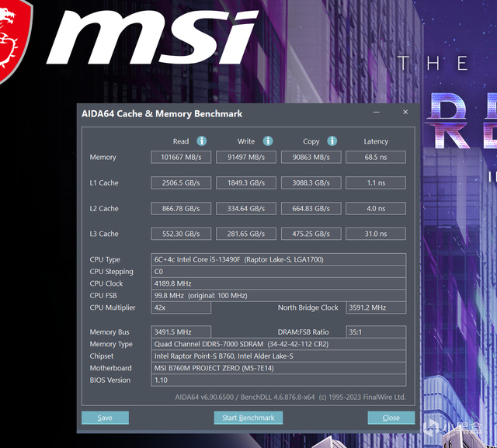Select L3 Cache latency 31.0 ns
The image size is (497, 448).
376,234
